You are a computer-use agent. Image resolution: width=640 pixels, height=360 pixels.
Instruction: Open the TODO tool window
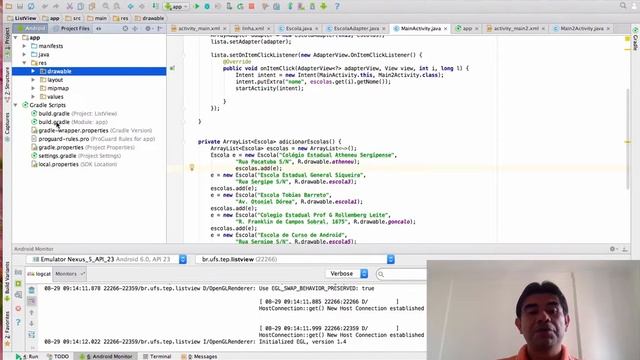tap(58, 356)
